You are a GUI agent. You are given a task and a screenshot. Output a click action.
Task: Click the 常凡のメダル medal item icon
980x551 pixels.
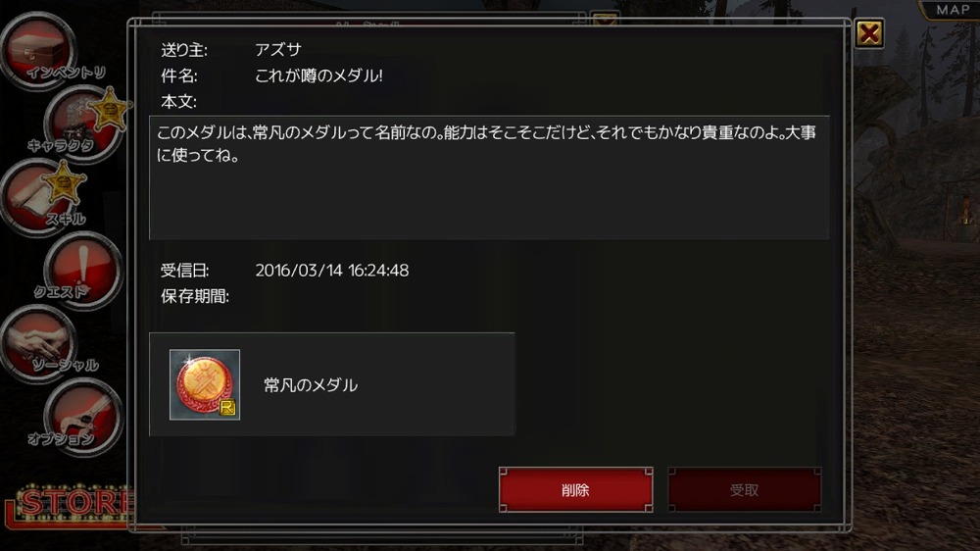[205, 384]
